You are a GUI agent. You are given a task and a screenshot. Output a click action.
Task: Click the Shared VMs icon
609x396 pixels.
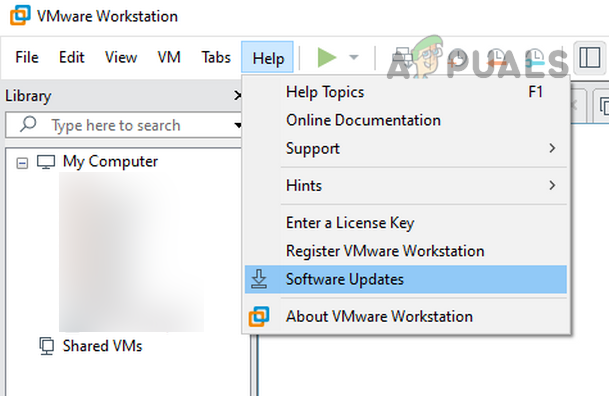tap(47, 346)
